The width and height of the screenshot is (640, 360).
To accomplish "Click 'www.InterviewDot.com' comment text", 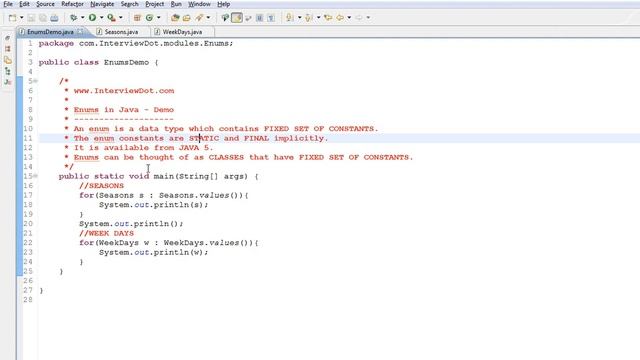I will 124,91.
